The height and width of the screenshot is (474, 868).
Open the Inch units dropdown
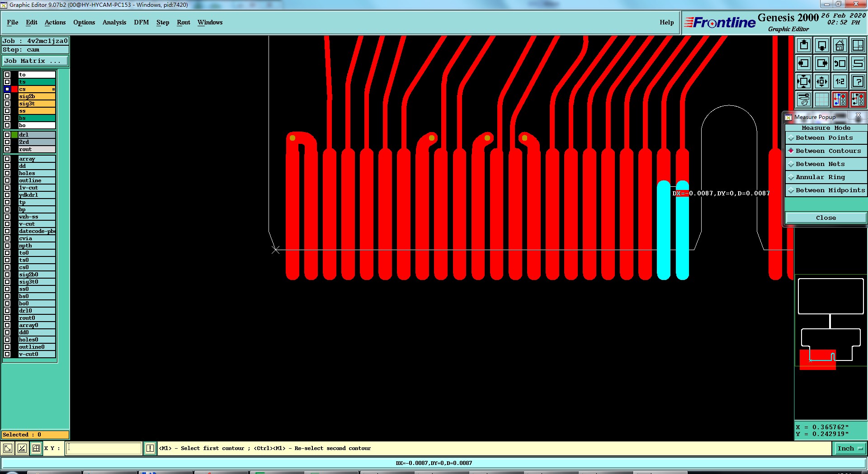[x=849, y=449]
